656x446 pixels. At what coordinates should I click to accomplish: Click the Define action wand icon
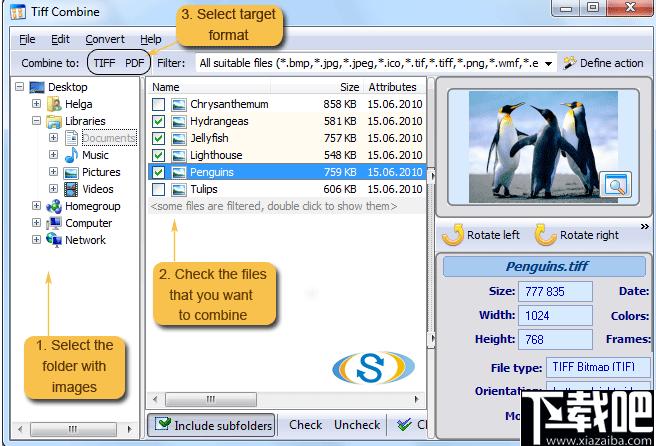pyautogui.click(x=569, y=63)
